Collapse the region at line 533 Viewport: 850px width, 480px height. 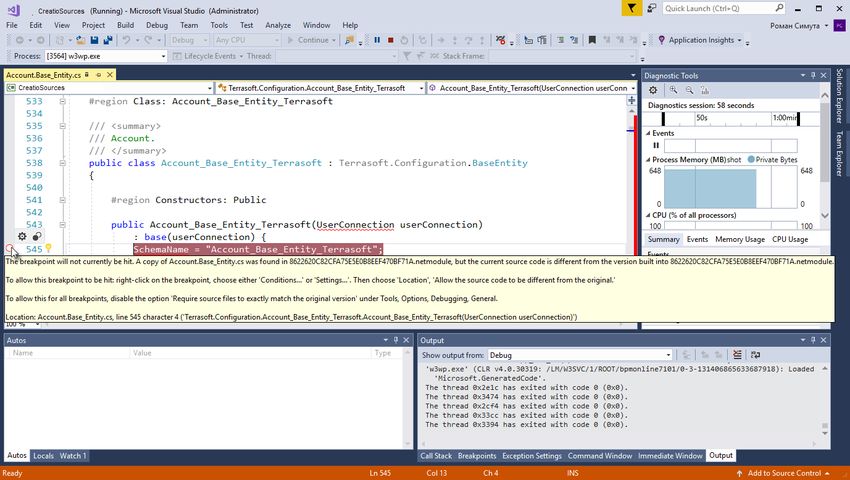tap(62, 101)
